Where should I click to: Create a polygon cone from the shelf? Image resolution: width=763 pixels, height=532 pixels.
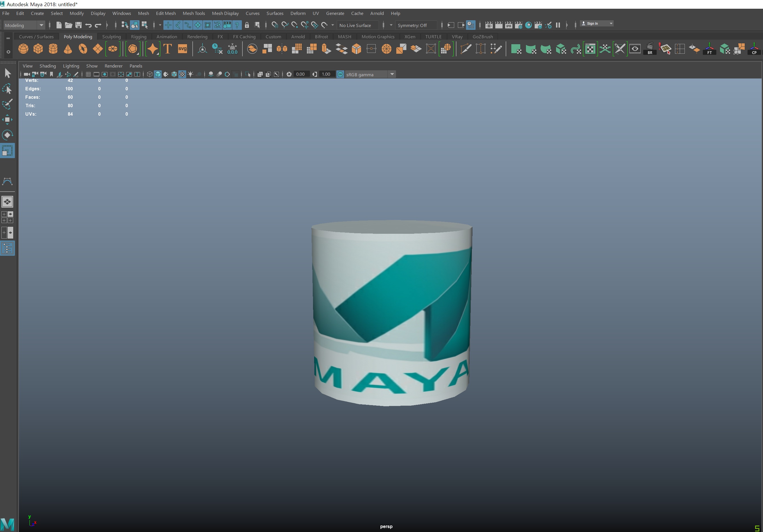tap(68, 49)
